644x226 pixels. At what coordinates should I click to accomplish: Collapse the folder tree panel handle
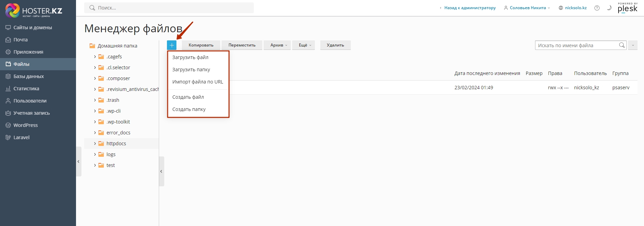162,171
